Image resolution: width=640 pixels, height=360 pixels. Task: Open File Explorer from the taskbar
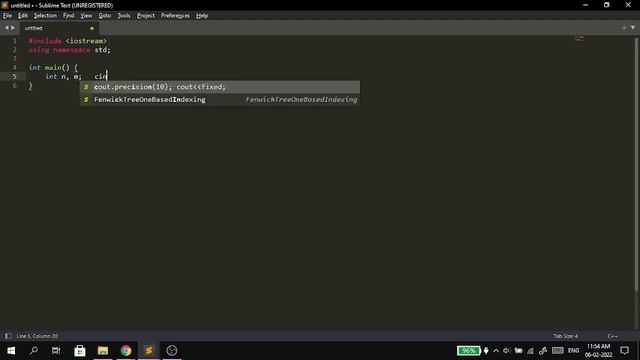[102, 351]
